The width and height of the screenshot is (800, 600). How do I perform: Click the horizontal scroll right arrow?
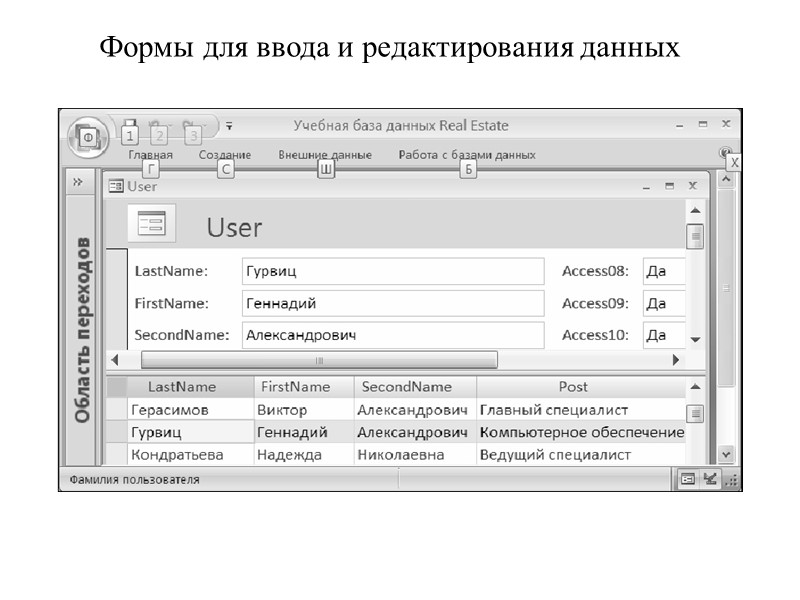(676, 360)
